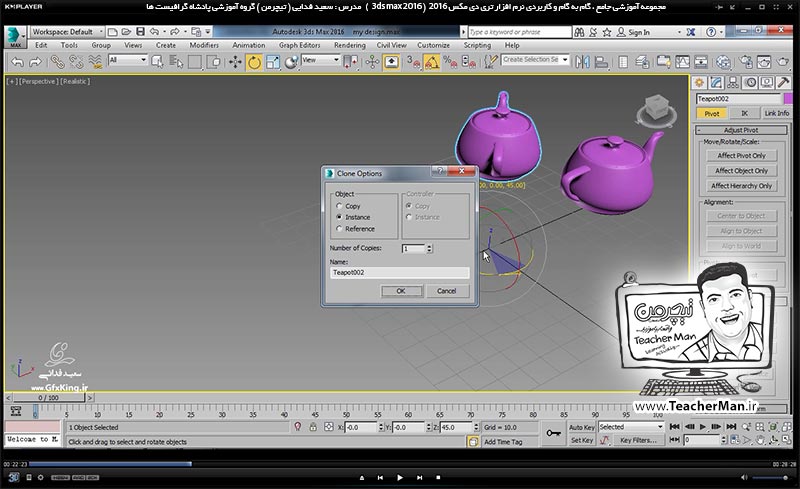Open the Motion panel tab icon

(x=750, y=83)
